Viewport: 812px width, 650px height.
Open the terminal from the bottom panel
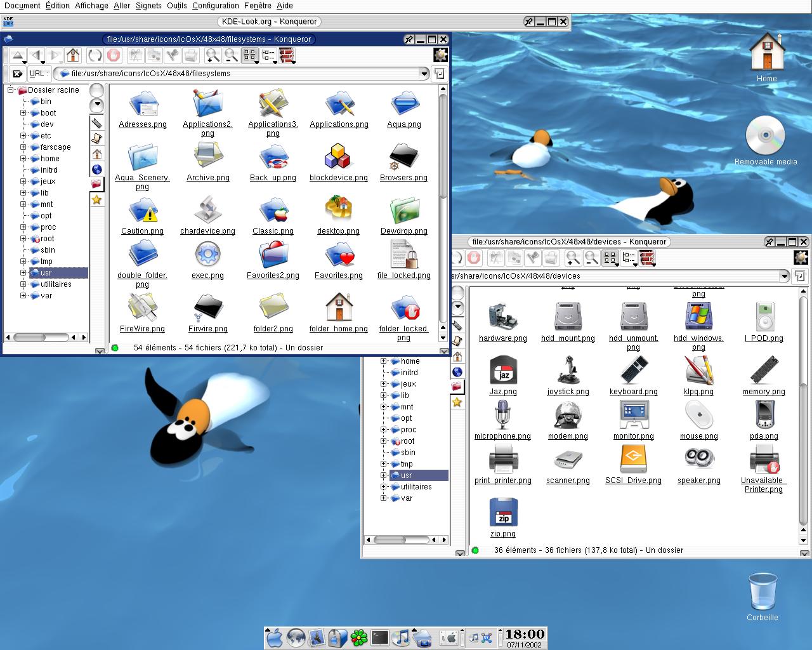click(x=380, y=637)
